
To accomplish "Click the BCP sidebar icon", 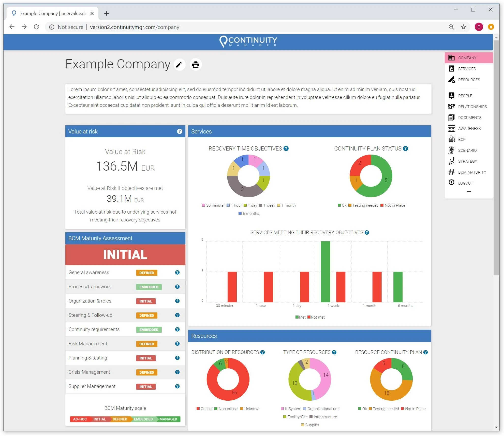I will pos(451,139).
